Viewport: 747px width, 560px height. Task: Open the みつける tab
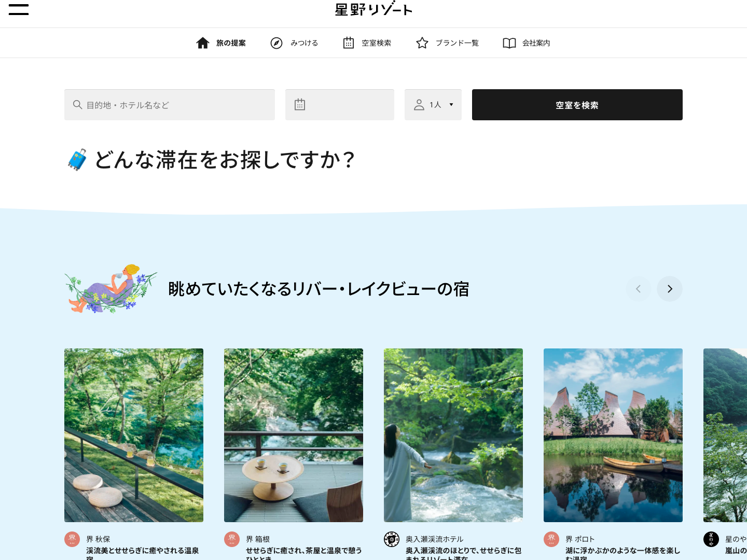tap(294, 43)
